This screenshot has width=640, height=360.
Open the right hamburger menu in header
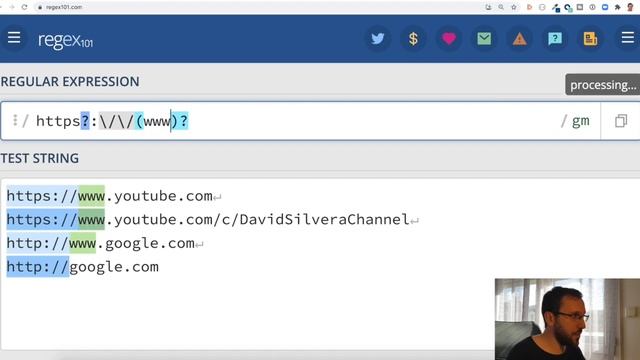pos(628,38)
